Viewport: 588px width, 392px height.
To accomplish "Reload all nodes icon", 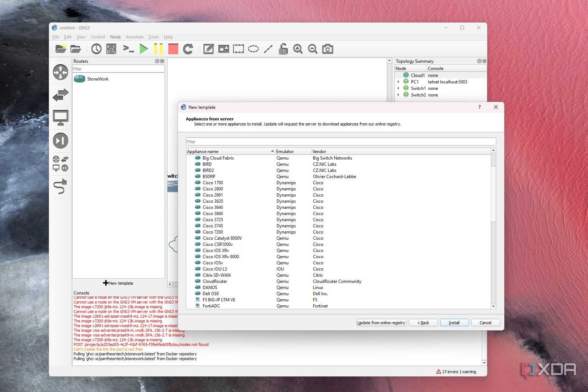I will click(x=188, y=49).
